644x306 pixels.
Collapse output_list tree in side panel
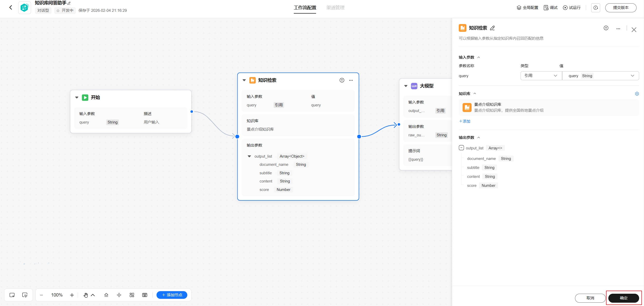pyautogui.click(x=461, y=148)
